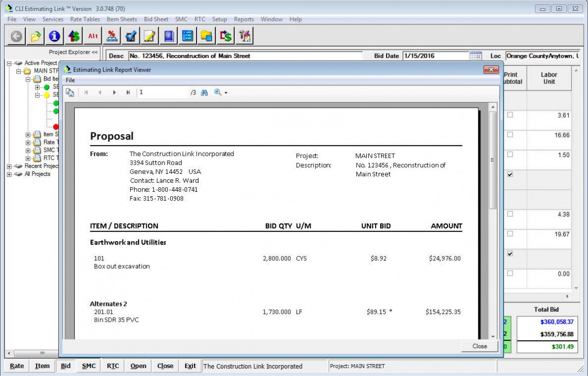
Task: Click the yellow folders with blue square icon
Action: (x=206, y=36)
